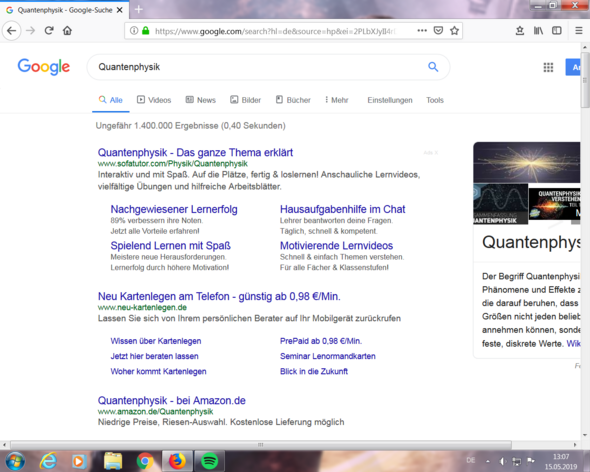Select the Quantenphysik - Google-Suche tab
590x472 pixels.
coord(64,10)
